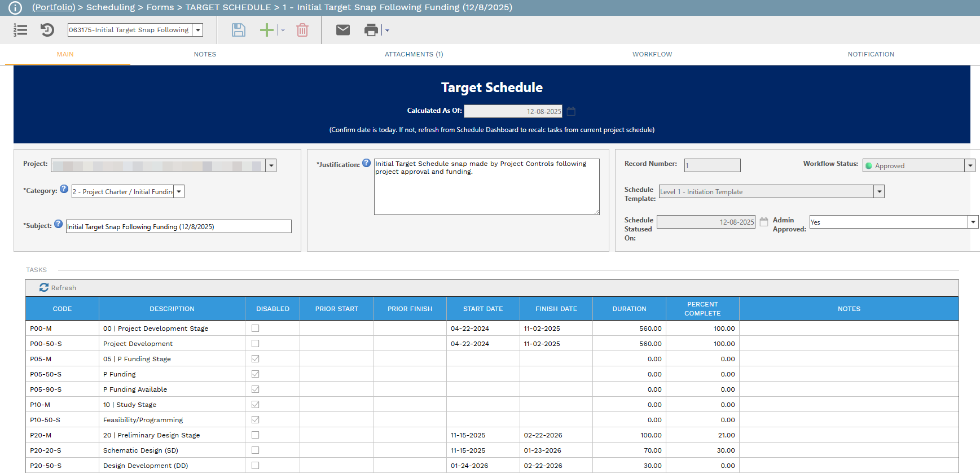Click the history revert icon
Image resolution: width=980 pixels, height=473 pixels.
click(x=47, y=30)
